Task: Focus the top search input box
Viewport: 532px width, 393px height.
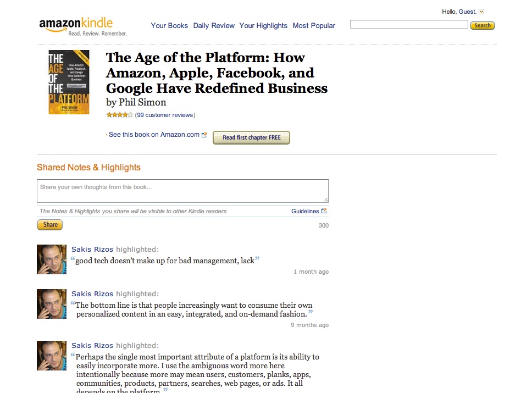Action: click(x=409, y=24)
